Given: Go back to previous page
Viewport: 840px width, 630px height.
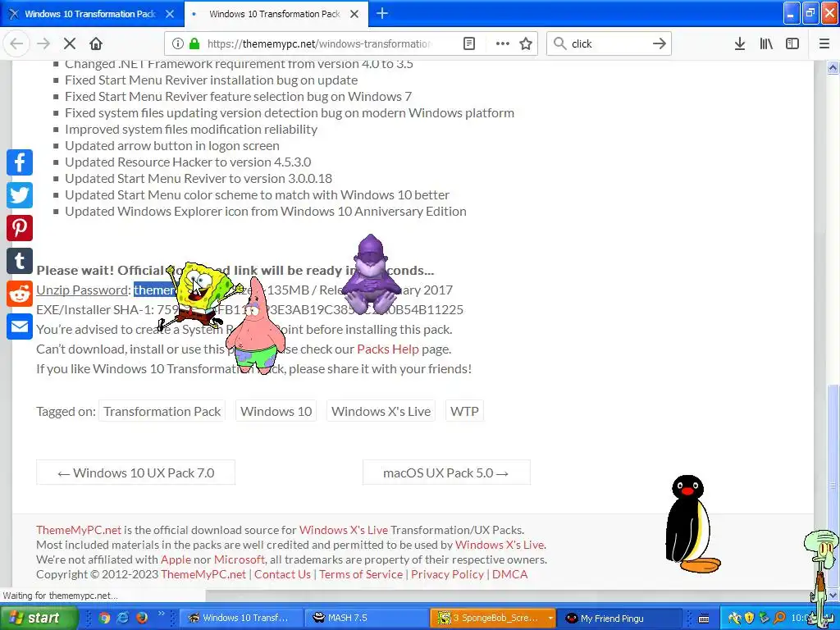Looking at the screenshot, I should (16, 43).
